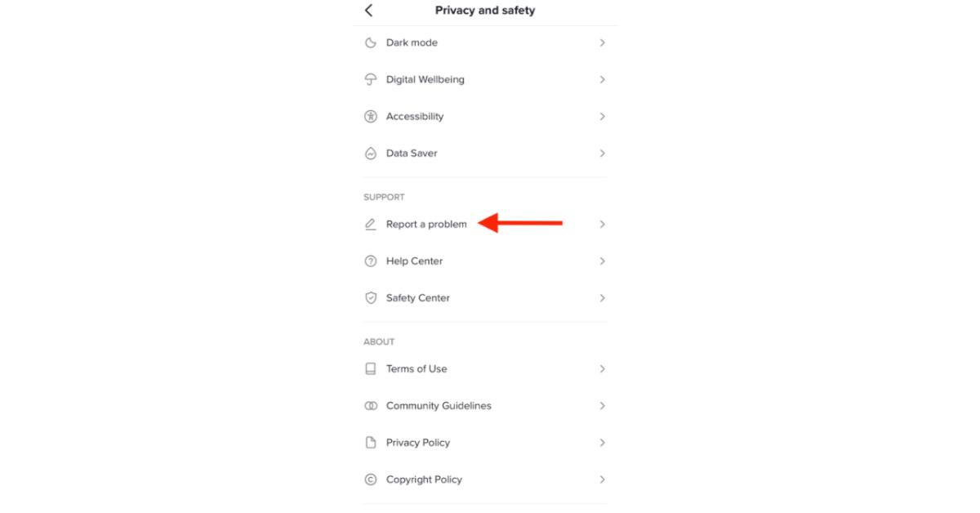Click the Safety Center shield icon

pyautogui.click(x=370, y=297)
